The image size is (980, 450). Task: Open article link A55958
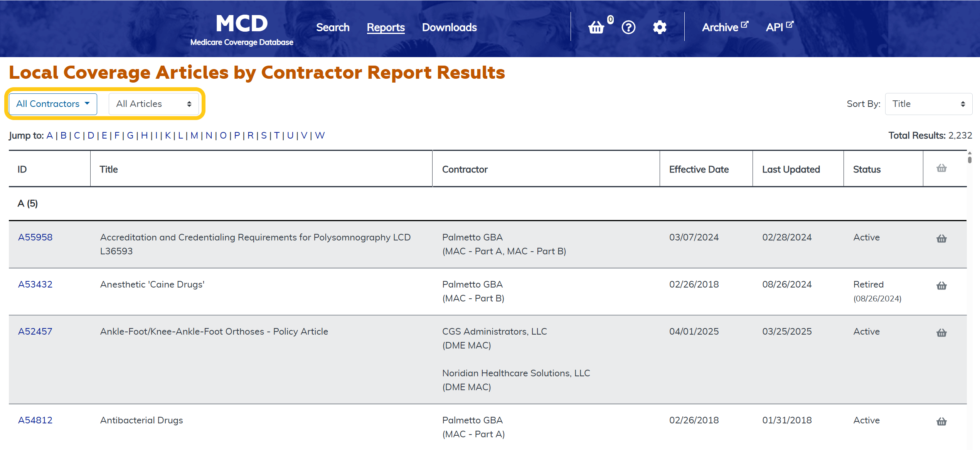tap(35, 237)
